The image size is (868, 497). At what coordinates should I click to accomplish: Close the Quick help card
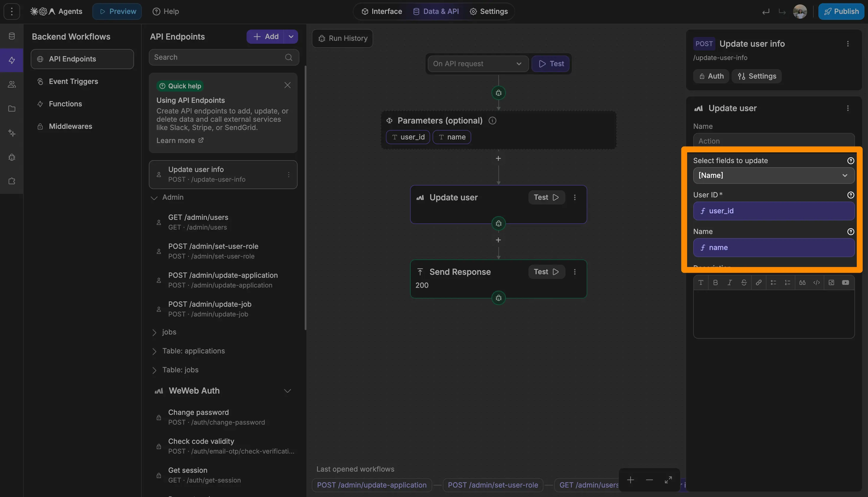(288, 85)
